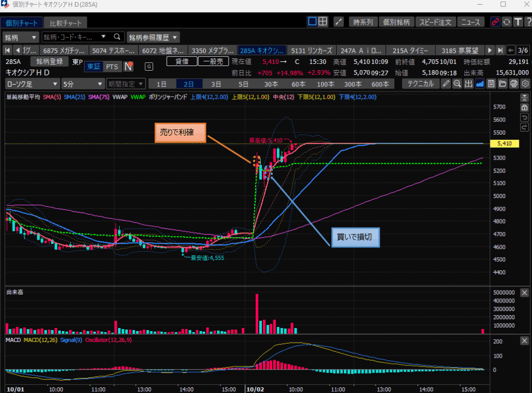532x393 pixels.
Task: Switch to four-pane grid layout
Action: (x=323, y=22)
